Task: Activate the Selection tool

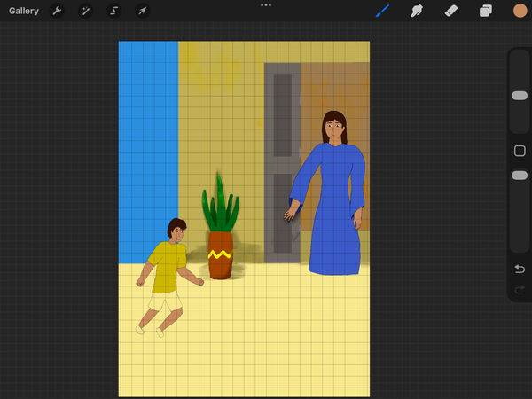Action: pyautogui.click(x=113, y=11)
